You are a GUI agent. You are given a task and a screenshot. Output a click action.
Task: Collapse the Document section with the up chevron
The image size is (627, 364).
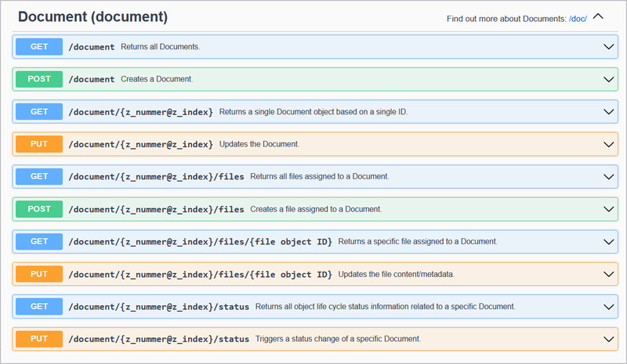[x=598, y=16]
